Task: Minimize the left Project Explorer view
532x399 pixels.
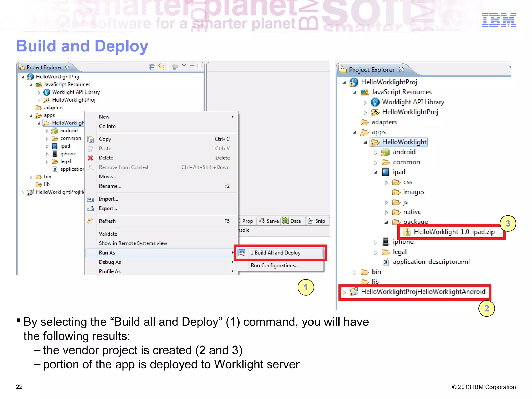Action: click(x=192, y=65)
